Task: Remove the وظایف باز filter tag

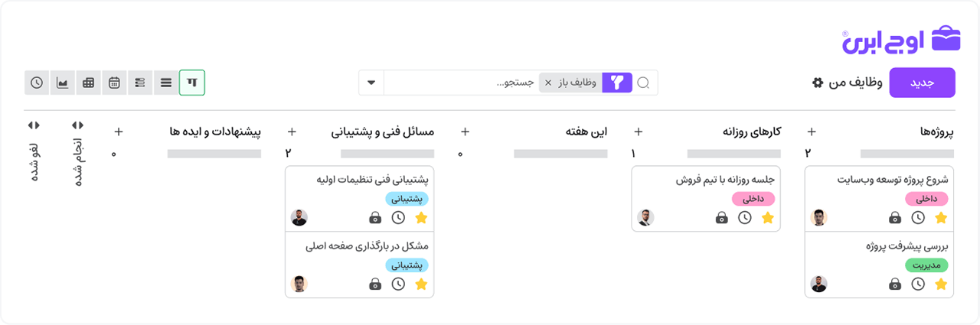Action: click(547, 83)
